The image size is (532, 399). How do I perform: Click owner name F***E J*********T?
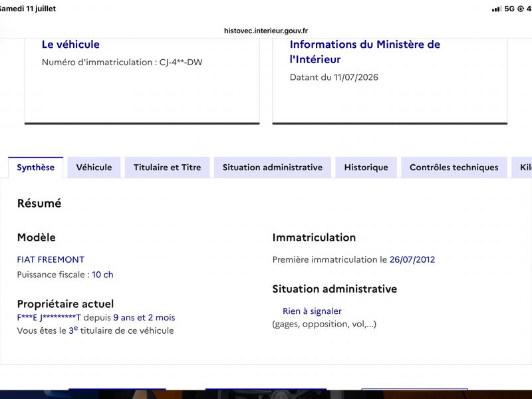click(49, 318)
